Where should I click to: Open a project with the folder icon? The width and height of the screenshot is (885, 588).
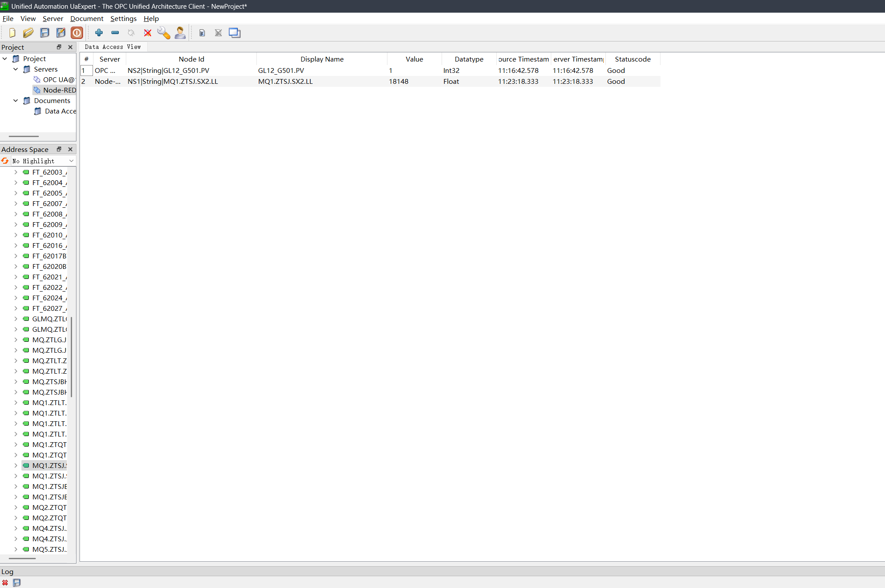(28, 33)
